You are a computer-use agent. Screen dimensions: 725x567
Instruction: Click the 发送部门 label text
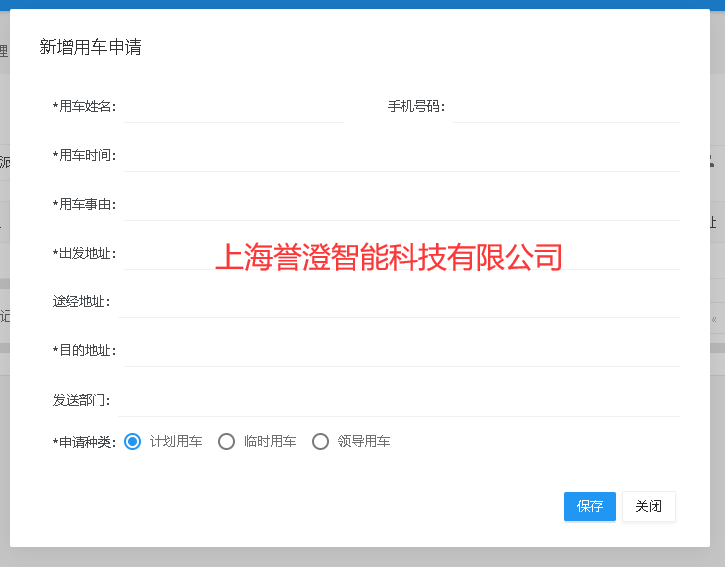point(81,400)
